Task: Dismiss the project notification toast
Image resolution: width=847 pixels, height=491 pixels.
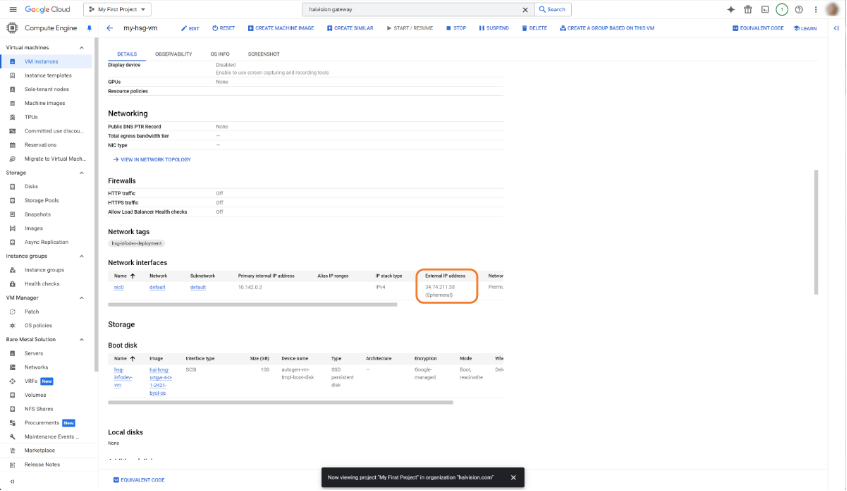Action: pyautogui.click(x=513, y=477)
